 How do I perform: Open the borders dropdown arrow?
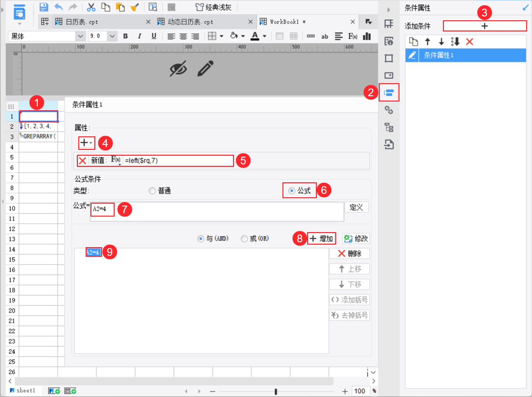click(222, 36)
